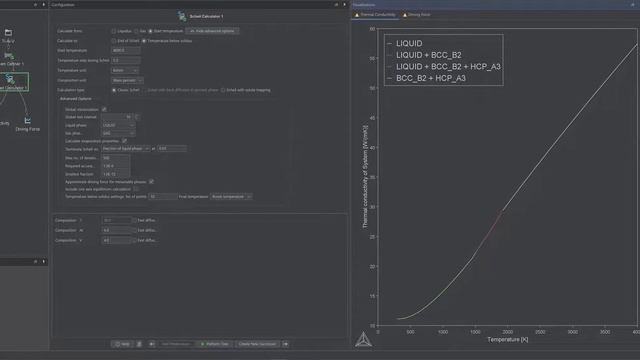Image resolution: width=640 pixels, height=360 pixels.
Task: Switch to the Driving Force tab
Action: [417, 15]
